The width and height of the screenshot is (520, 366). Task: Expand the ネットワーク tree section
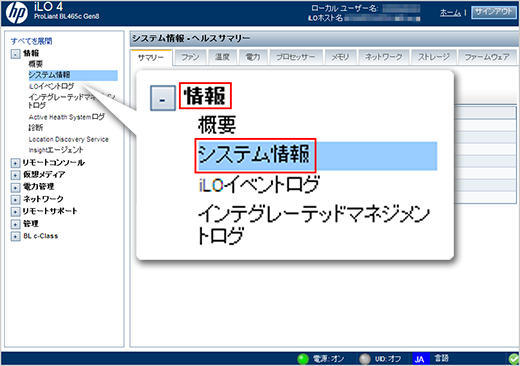point(15,200)
